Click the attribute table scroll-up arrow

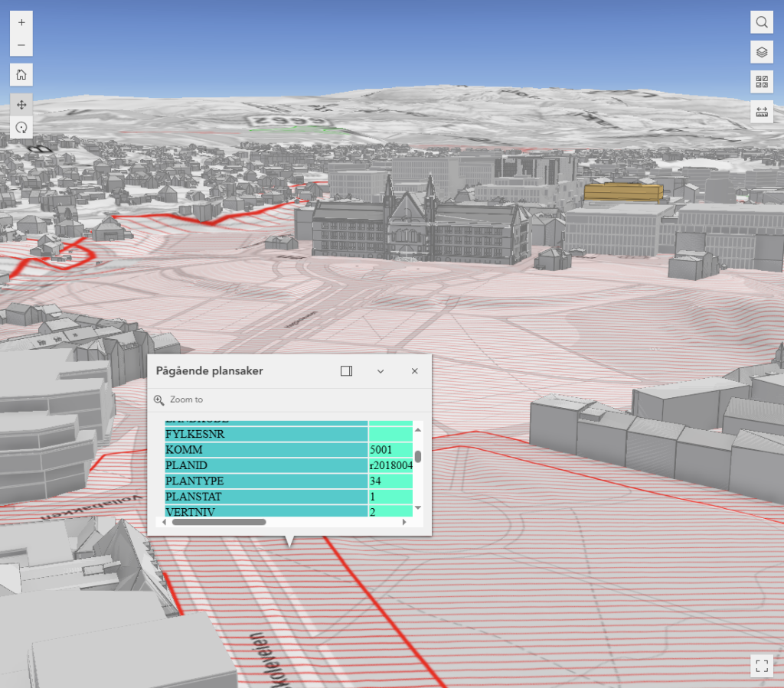418,429
